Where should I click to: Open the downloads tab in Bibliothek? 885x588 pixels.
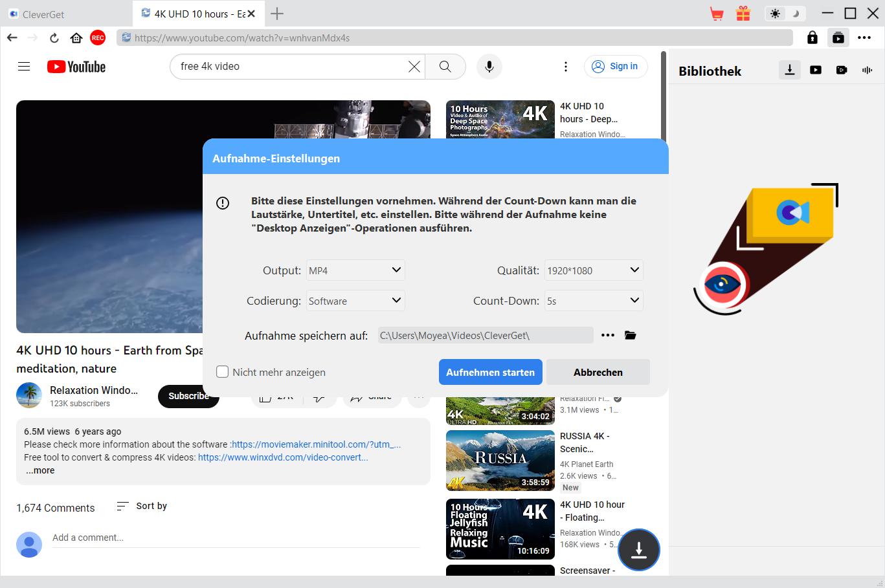pyautogui.click(x=789, y=70)
